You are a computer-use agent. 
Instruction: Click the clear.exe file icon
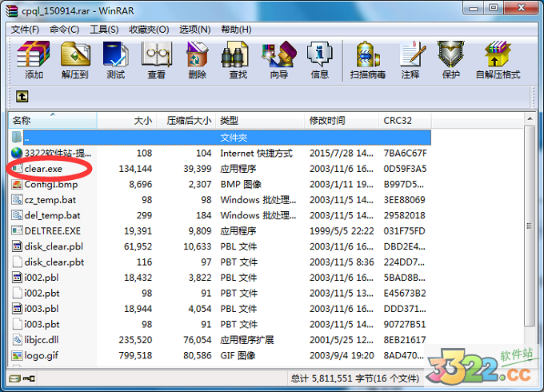(x=17, y=169)
